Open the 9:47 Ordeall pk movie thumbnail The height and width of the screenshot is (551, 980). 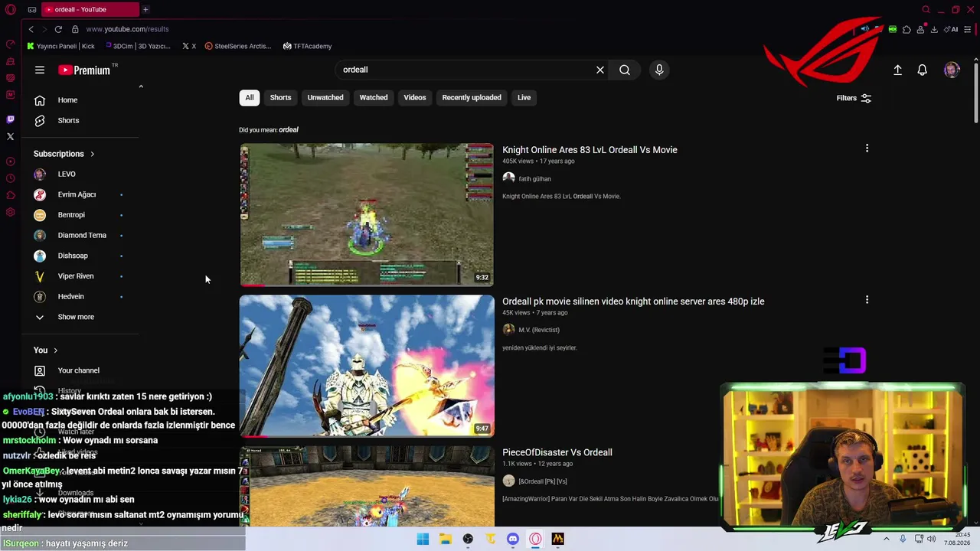coord(367,366)
